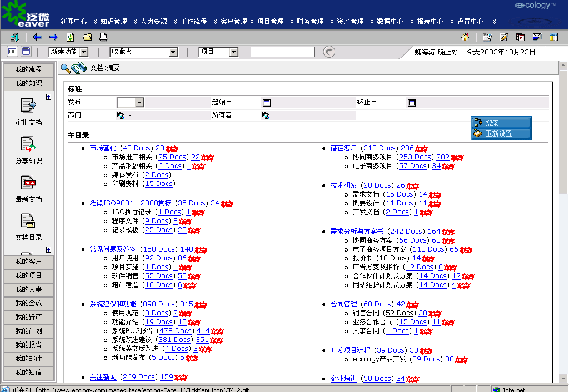The image size is (569, 392).
Task: Click in the toolbar search input field
Action: 282,52
